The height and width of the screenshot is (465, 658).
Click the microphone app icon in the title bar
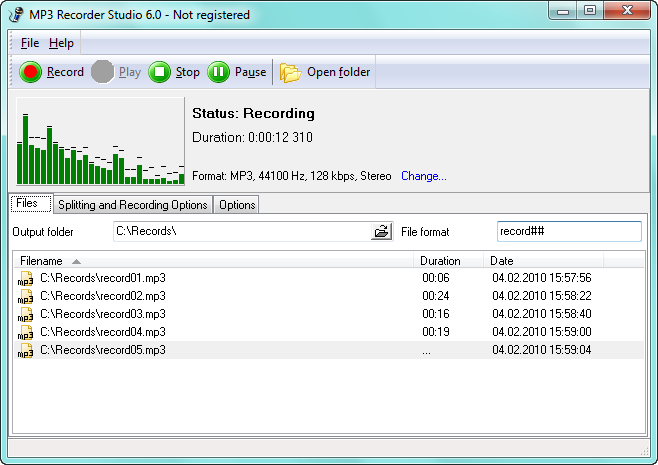[16, 14]
